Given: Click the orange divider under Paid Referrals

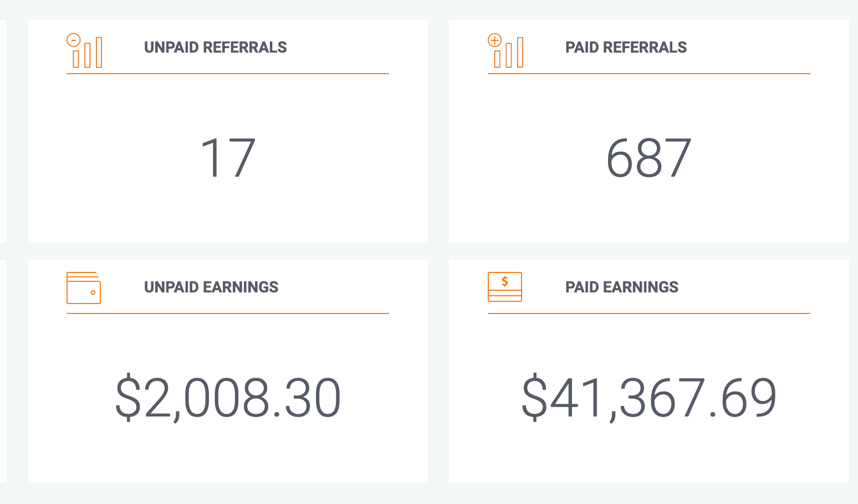Looking at the screenshot, I should [649, 74].
